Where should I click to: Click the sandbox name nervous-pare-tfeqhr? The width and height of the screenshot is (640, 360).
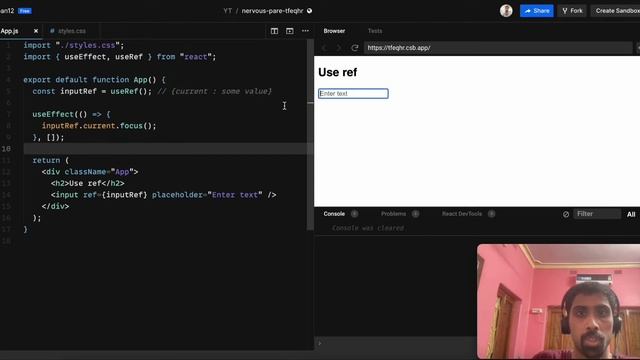coord(272,11)
